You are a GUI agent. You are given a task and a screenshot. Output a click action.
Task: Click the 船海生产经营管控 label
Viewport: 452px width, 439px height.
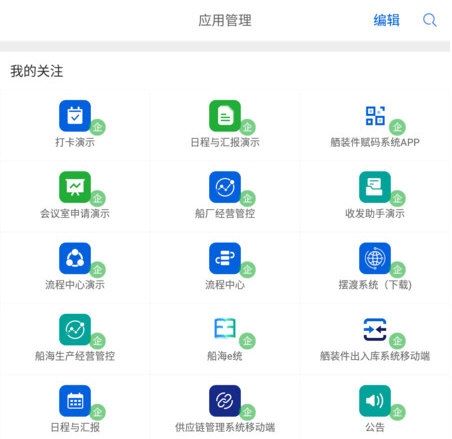75,356
